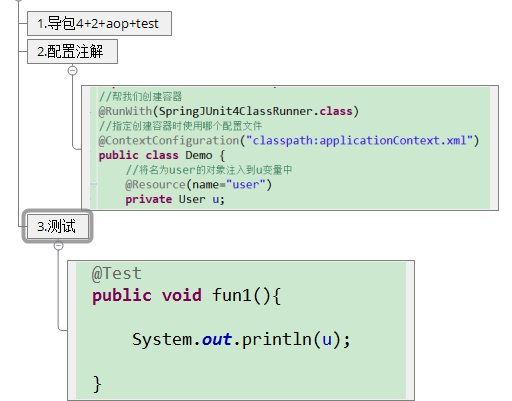Select the node '3.测试'
This screenshot has height=401, width=512.
57,226
